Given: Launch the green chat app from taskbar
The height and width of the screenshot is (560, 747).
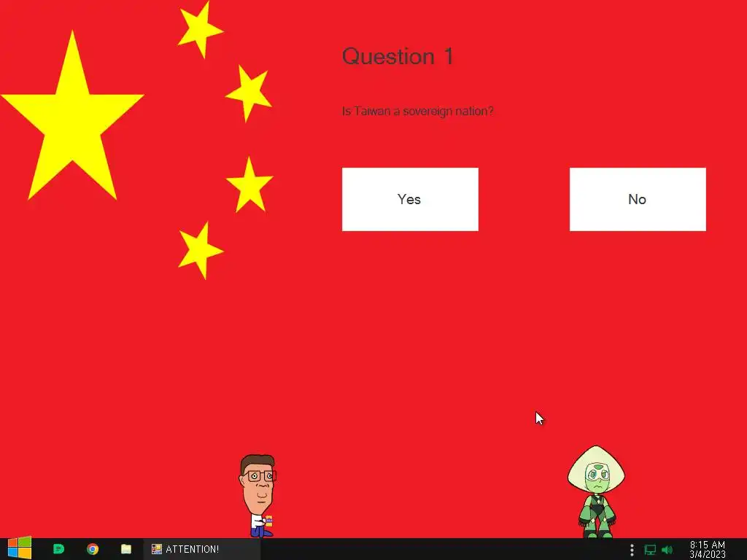Looking at the screenshot, I should 58,549.
